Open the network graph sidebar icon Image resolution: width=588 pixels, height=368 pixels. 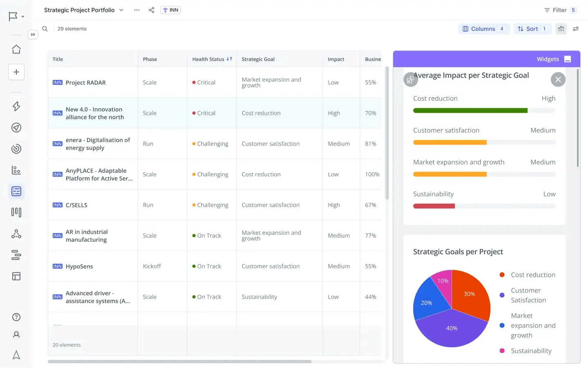pyautogui.click(x=16, y=233)
